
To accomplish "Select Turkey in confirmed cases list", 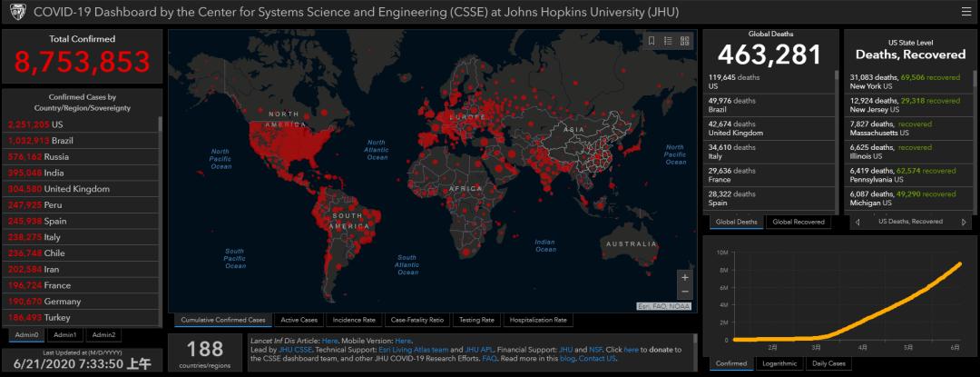I will (x=81, y=318).
